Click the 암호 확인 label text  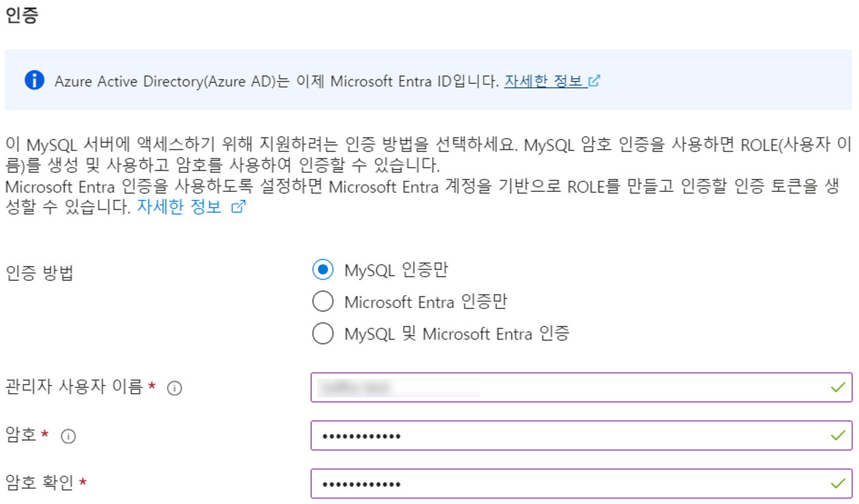click(x=39, y=484)
